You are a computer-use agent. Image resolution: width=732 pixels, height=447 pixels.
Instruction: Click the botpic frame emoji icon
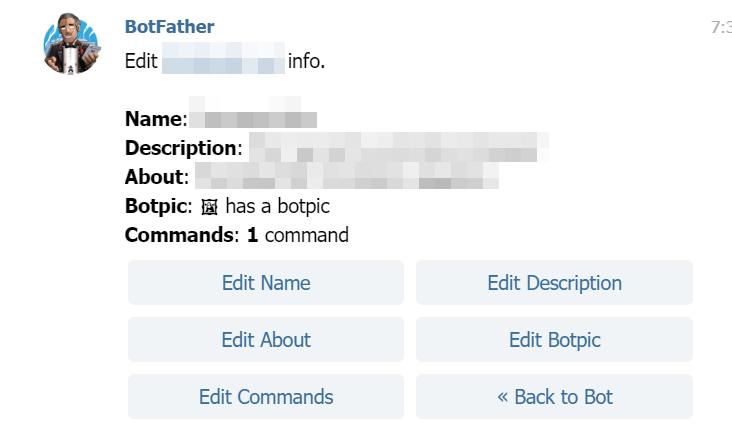pyautogui.click(x=209, y=207)
